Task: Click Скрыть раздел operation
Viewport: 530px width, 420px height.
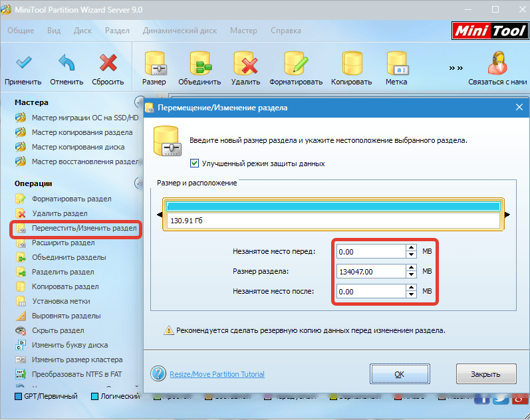Action: 50,330
